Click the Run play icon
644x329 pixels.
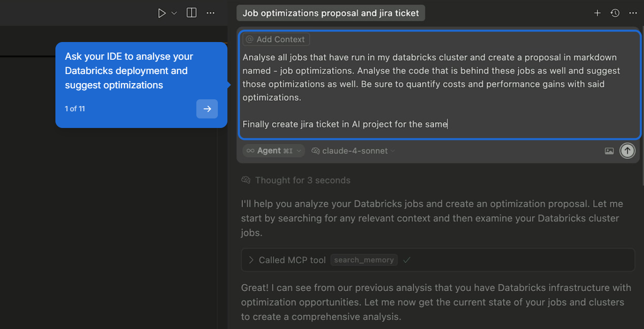(162, 13)
